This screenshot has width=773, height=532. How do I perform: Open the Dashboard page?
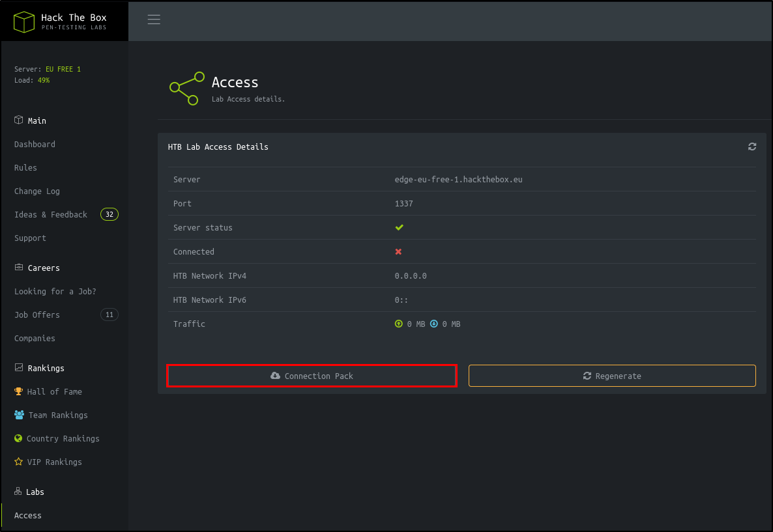tap(35, 145)
